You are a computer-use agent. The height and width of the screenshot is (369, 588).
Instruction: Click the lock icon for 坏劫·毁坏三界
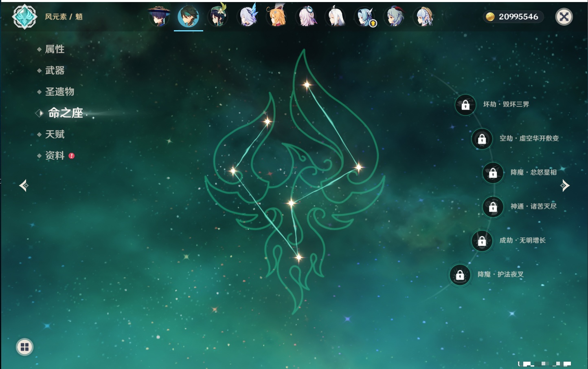pos(465,105)
